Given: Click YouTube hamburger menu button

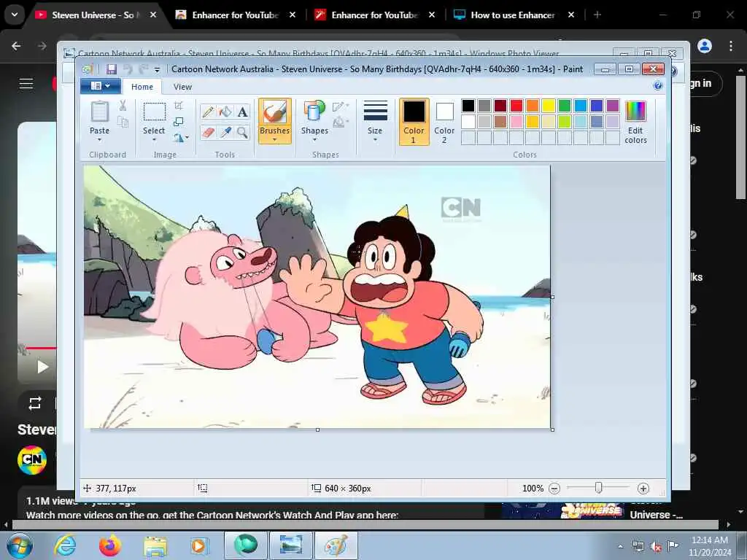Looking at the screenshot, I should [26, 84].
